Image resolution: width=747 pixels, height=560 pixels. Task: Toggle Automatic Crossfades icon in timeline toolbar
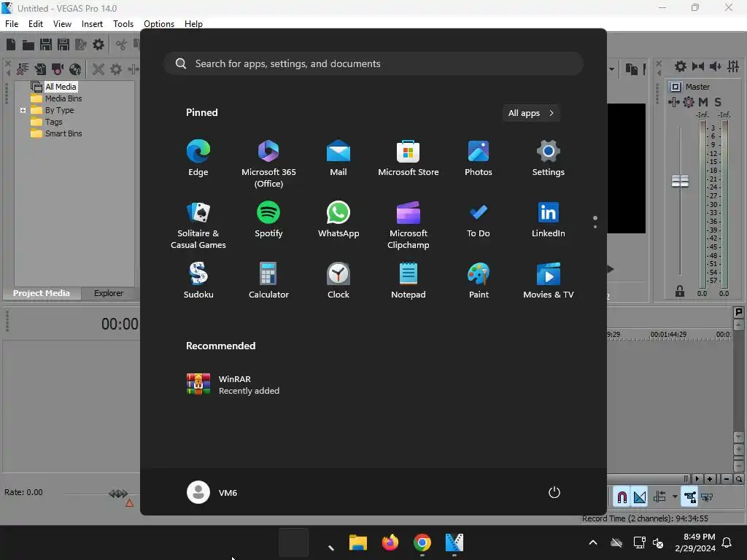click(639, 497)
